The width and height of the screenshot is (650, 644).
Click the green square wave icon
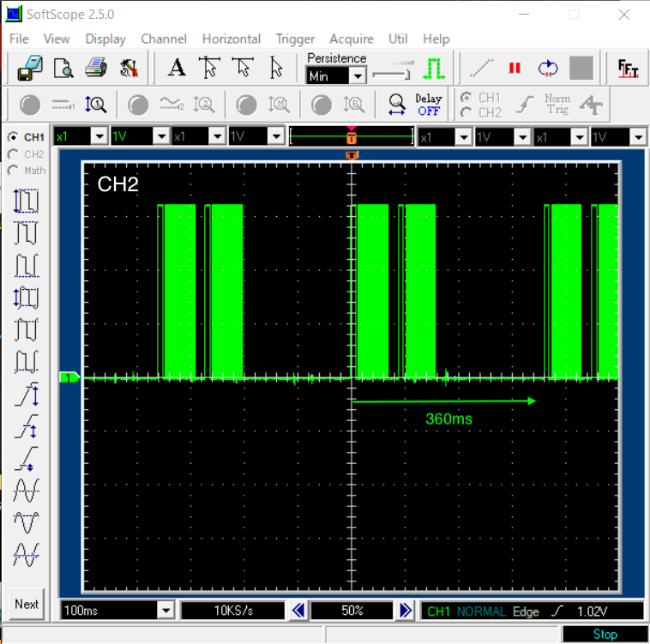click(434, 69)
